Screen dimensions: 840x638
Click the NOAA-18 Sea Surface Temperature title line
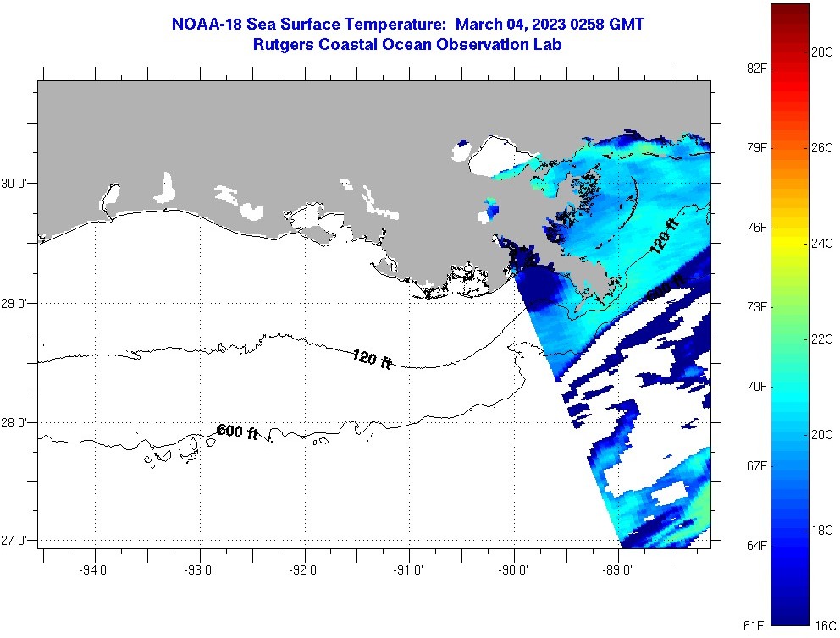[x=407, y=25]
